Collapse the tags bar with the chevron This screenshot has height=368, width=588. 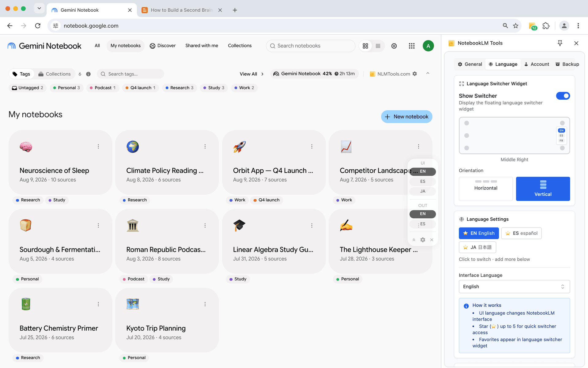[428, 74]
